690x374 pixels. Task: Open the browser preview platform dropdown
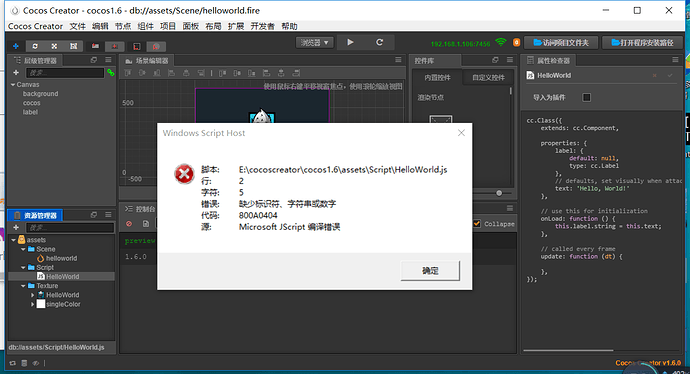tap(315, 43)
